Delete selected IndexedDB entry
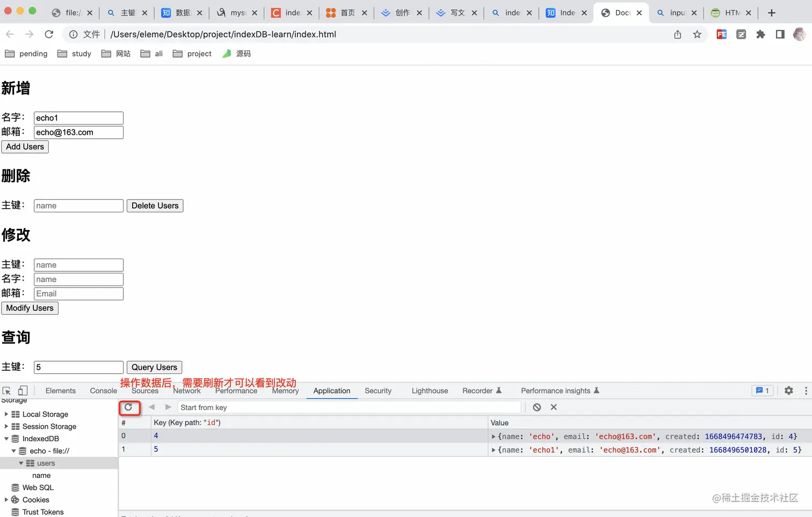Screen dimensions: 812x517 (x=554, y=407)
